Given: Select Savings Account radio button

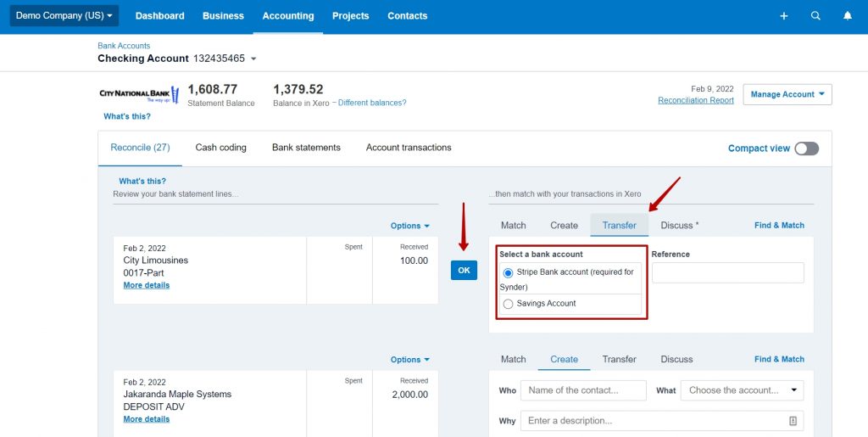Looking at the screenshot, I should 509,304.
